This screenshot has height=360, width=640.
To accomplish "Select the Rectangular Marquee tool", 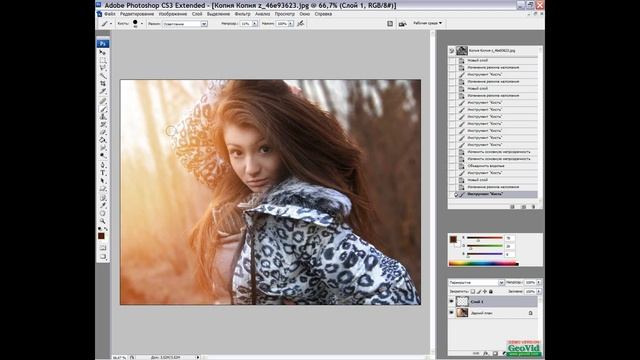I will 102,60.
